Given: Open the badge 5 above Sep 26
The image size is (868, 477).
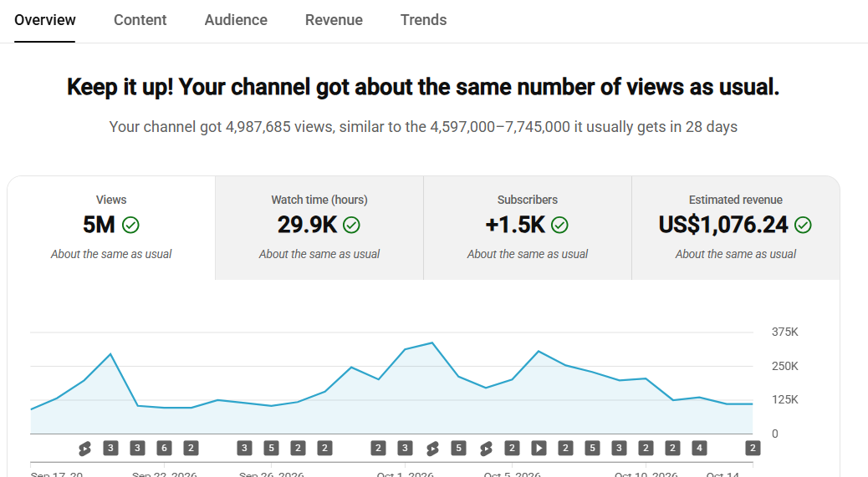Looking at the screenshot, I should [x=271, y=449].
